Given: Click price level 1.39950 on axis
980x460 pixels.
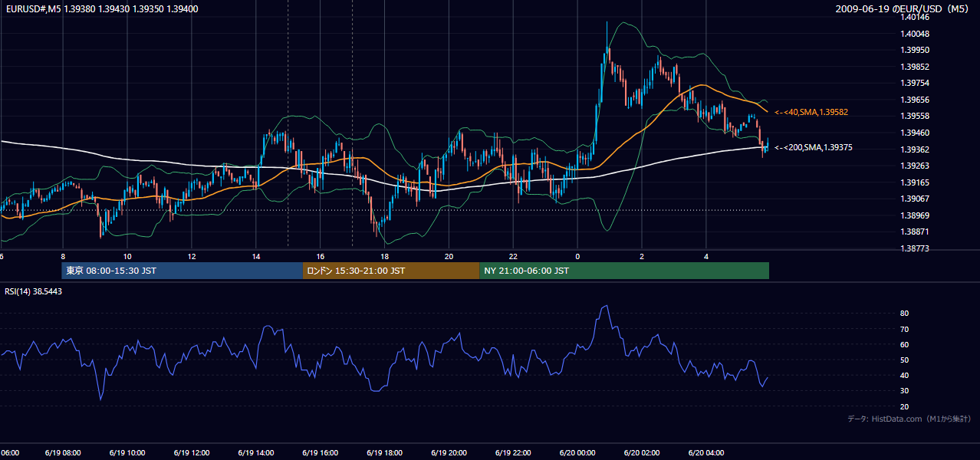Looking at the screenshot, I should pyautogui.click(x=916, y=50).
